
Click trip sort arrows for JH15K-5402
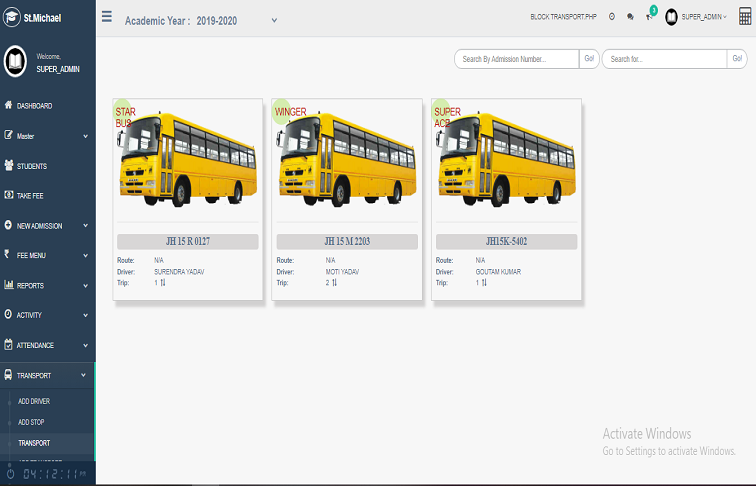click(x=484, y=283)
